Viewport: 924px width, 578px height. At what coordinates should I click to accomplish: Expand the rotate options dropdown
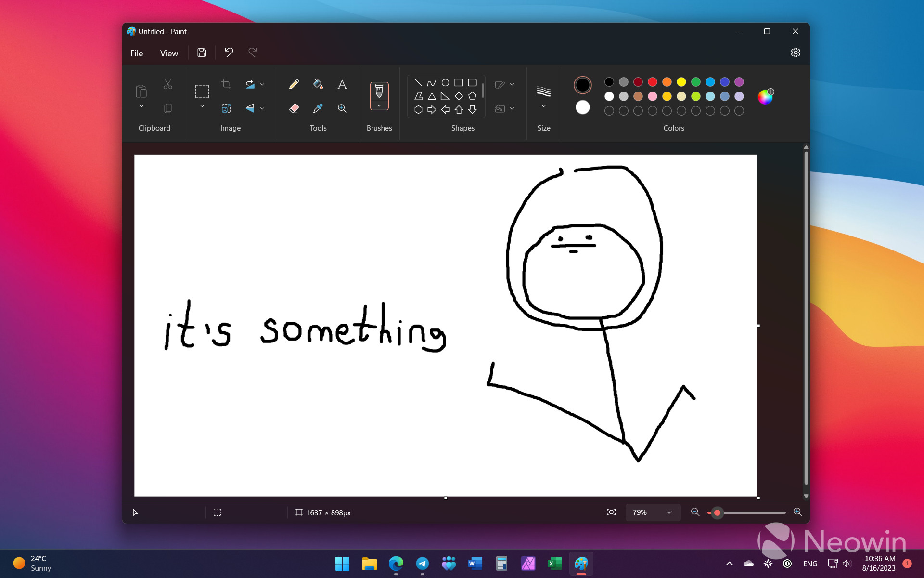point(262,84)
